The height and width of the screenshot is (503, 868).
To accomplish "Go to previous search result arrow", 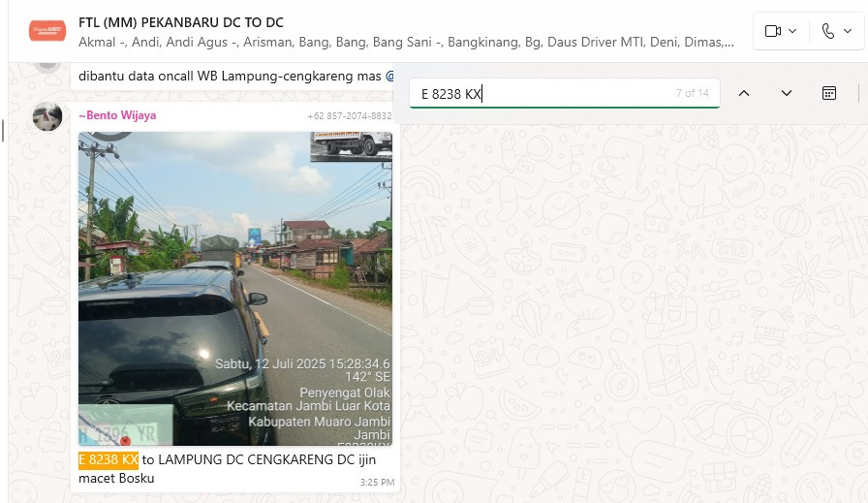I will [x=744, y=93].
